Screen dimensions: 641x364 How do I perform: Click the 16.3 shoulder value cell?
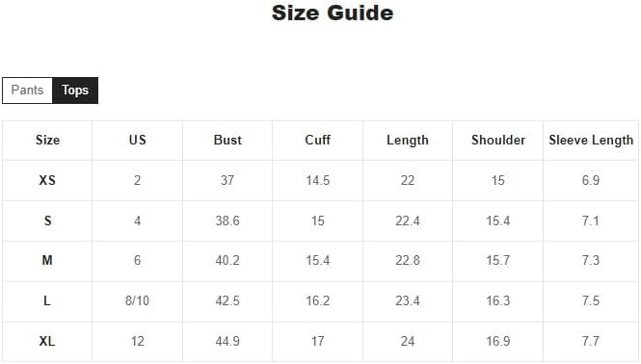(498, 300)
